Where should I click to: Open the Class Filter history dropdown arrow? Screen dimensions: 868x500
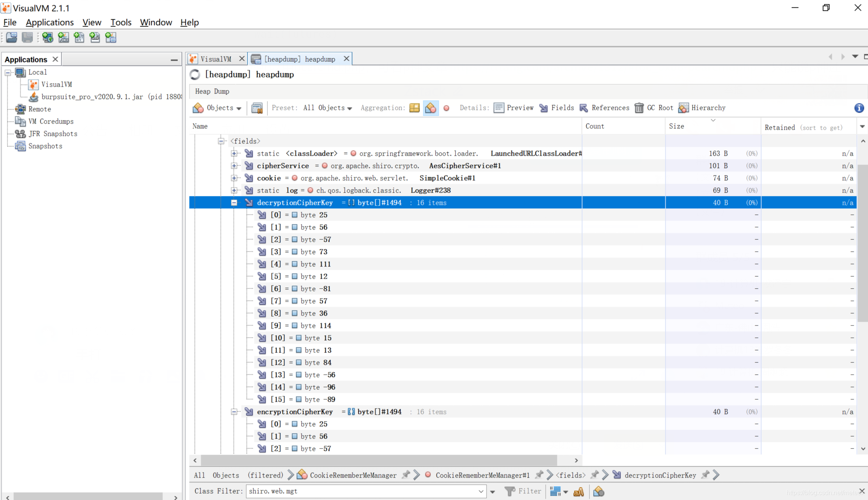click(481, 491)
